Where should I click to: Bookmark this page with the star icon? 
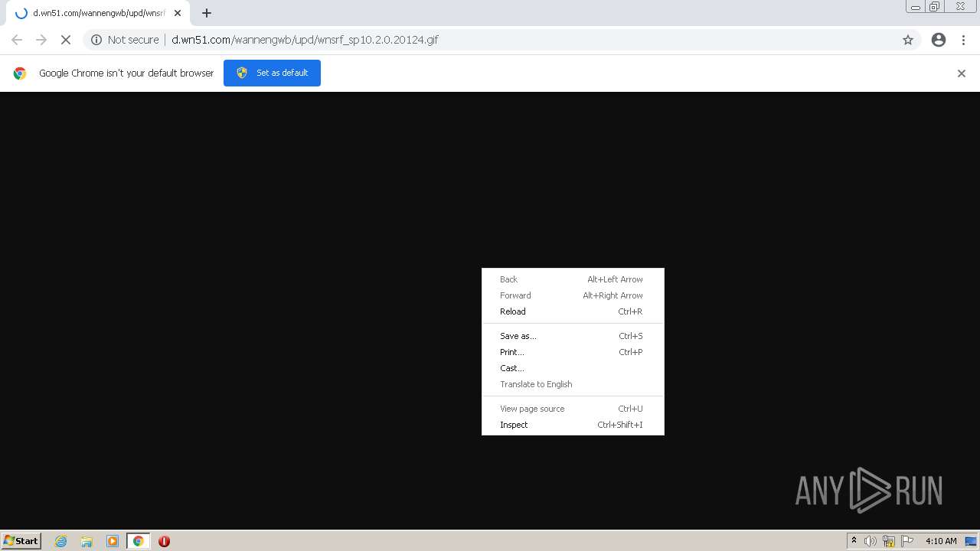908,40
